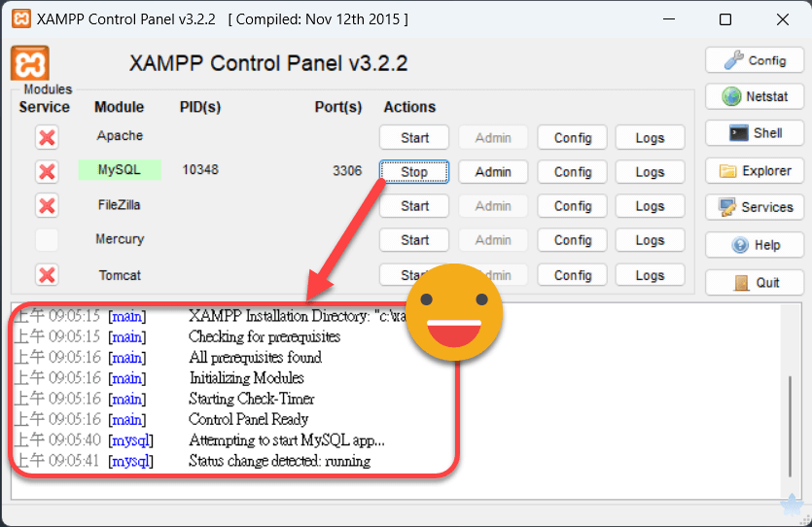Viewport: 812px width, 527px height.
Task: Click the log scrollbar thumb
Action: [790, 426]
